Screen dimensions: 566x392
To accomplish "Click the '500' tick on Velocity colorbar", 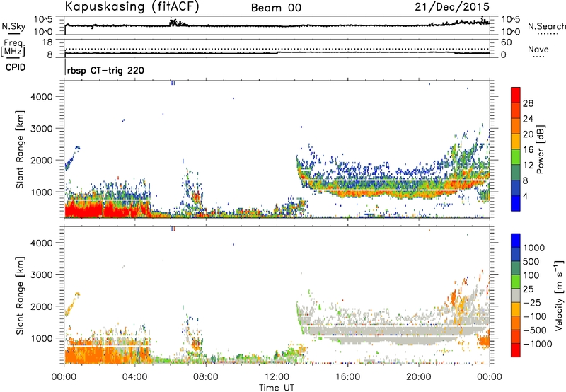I will [x=531, y=261].
